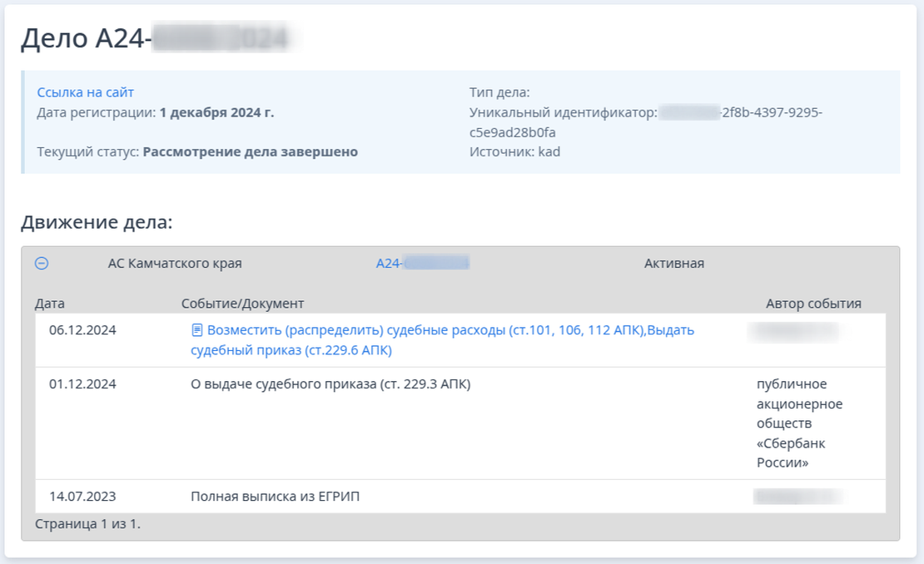
Task: Click the Страница 1 из 1 pagination text
Action: [88, 524]
